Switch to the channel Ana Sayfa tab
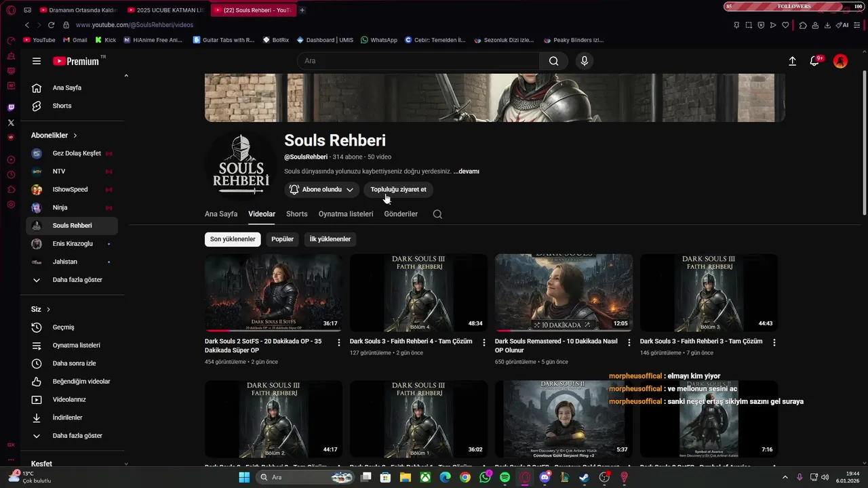The image size is (868, 488). (x=221, y=214)
